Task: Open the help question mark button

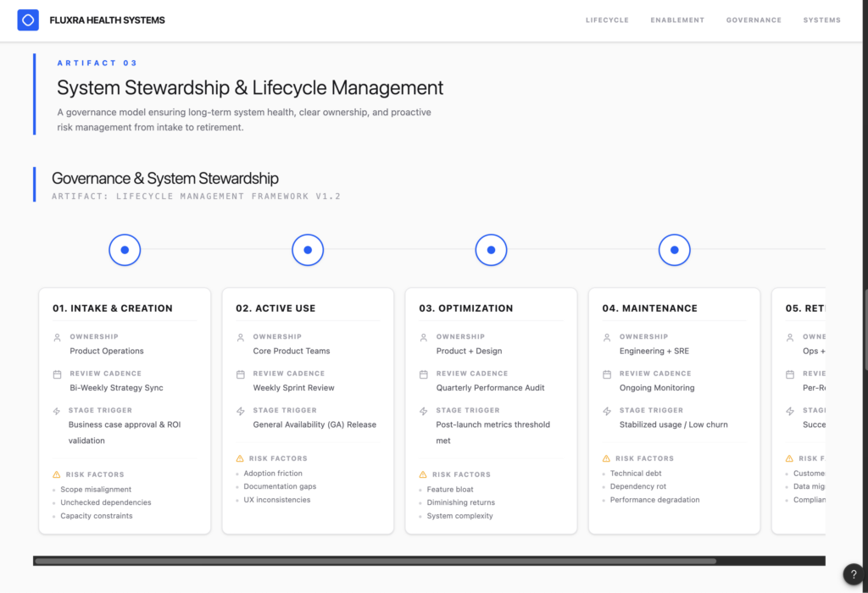Action: 854,574
